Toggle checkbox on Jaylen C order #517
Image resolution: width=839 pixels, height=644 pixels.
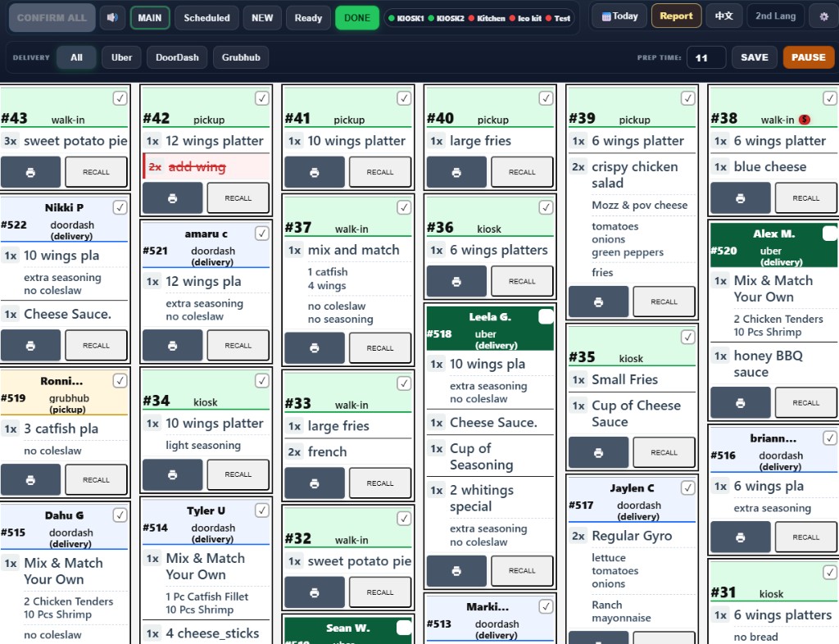click(x=687, y=488)
